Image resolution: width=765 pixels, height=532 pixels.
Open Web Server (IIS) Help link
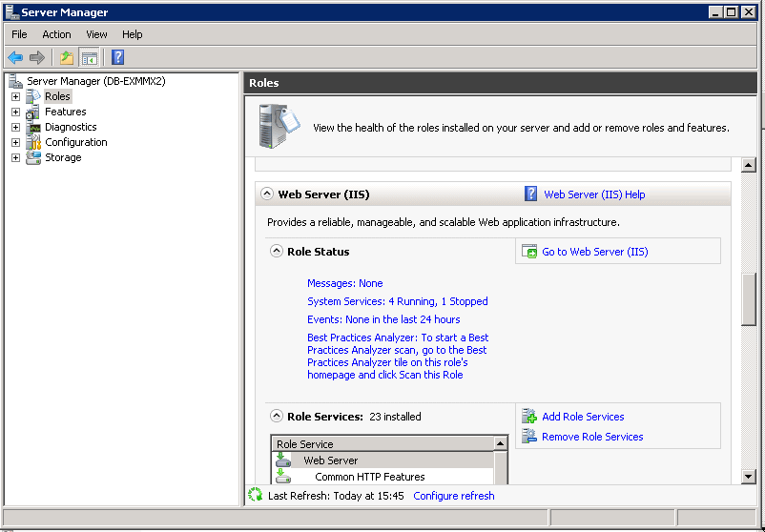click(x=594, y=194)
